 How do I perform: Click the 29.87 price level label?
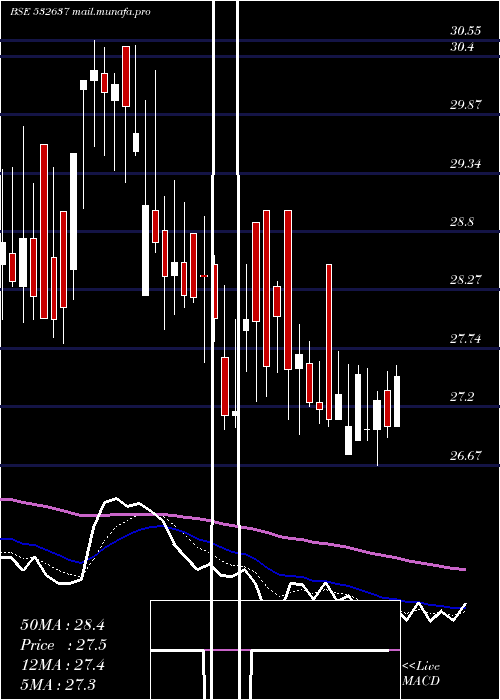coord(466,105)
